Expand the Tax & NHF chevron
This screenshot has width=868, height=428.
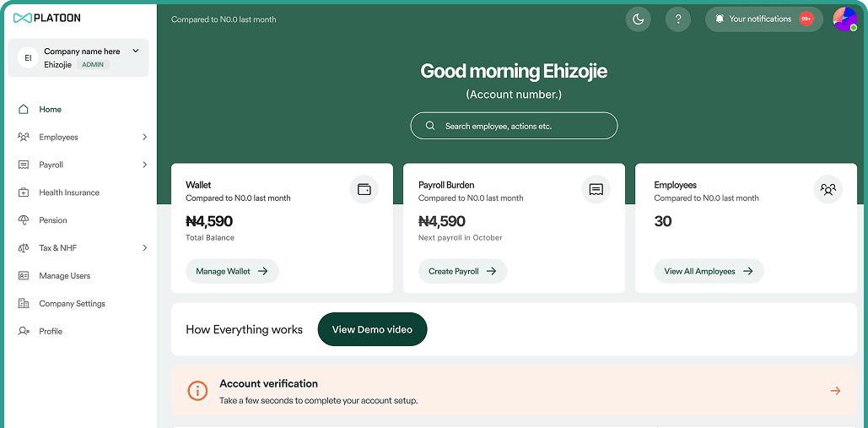pos(144,248)
